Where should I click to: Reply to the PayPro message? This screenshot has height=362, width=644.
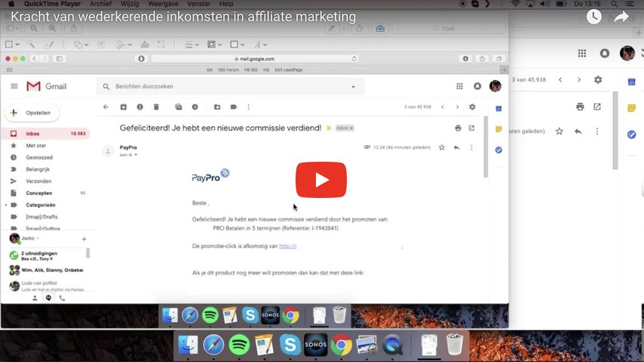[x=457, y=147]
